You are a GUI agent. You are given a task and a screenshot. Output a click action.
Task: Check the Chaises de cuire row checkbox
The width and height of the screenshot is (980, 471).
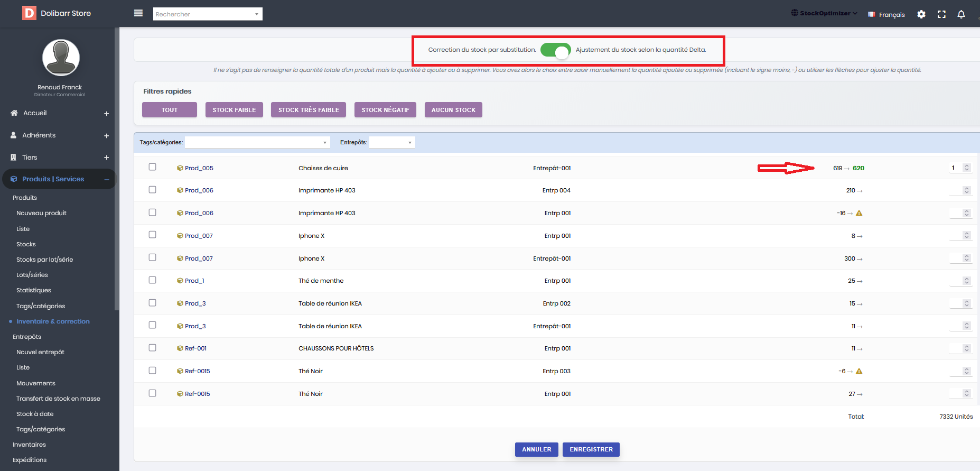pyautogui.click(x=152, y=167)
